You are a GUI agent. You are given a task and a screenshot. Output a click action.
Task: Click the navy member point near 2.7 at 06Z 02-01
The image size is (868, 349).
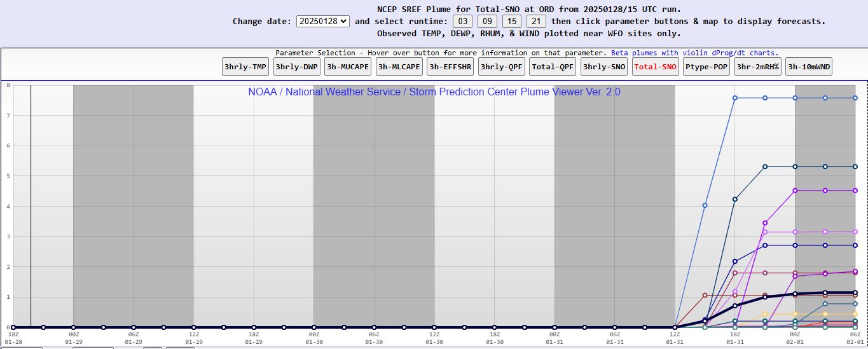pos(855,245)
